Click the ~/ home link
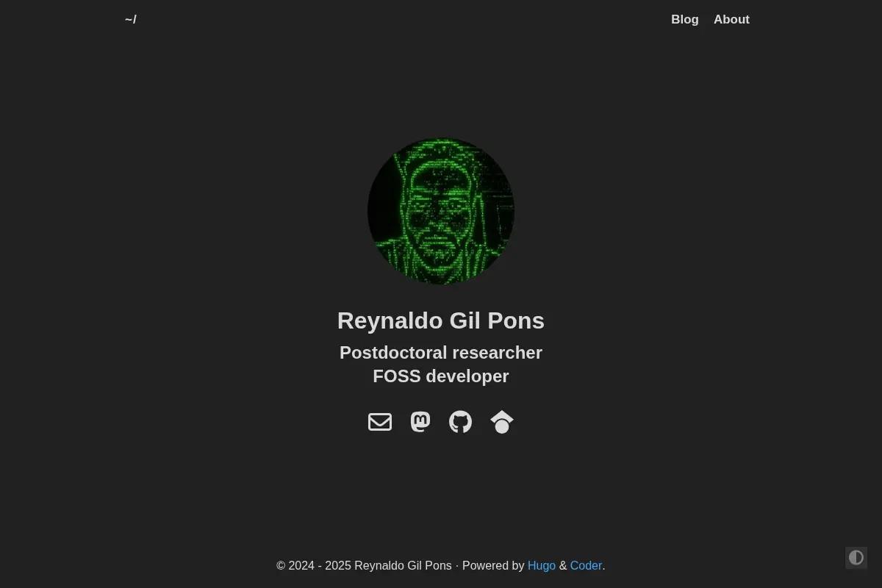 click(131, 20)
